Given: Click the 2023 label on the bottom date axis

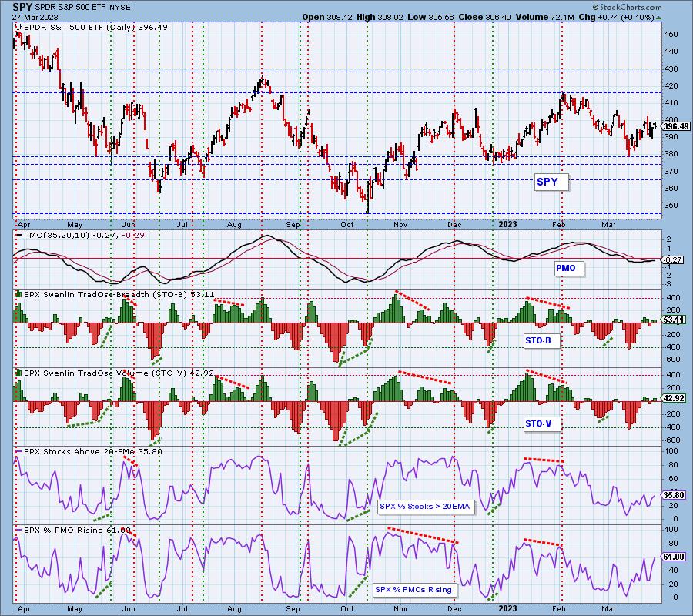Looking at the screenshot, I should click(x=507, y=609).
